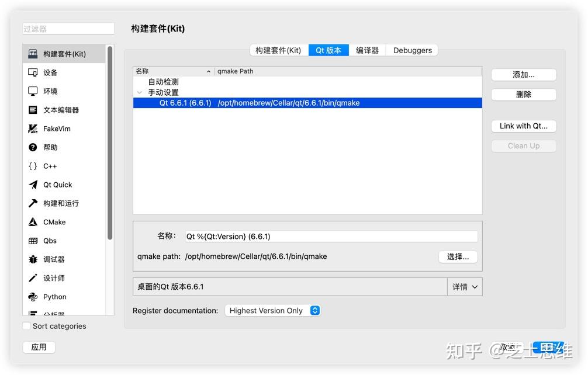This screenshot has width=588, height=375.
Task: Open the Qt Quick paper-plane icon
Action: pos(33,185)
